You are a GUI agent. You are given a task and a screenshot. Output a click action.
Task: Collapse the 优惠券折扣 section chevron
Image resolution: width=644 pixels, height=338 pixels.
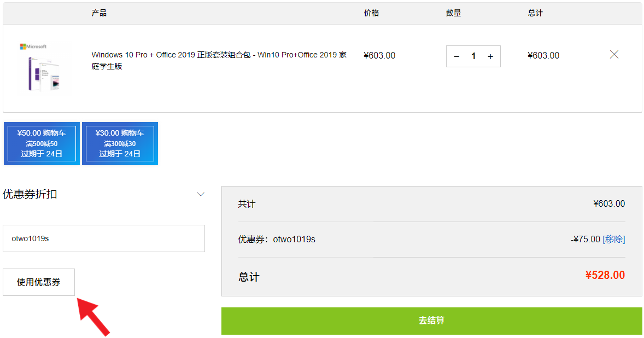click(201, 194)
